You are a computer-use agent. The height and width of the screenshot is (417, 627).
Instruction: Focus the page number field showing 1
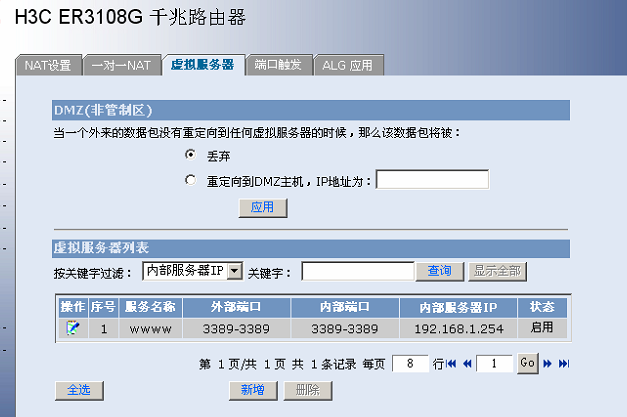(x=494, y=363)
